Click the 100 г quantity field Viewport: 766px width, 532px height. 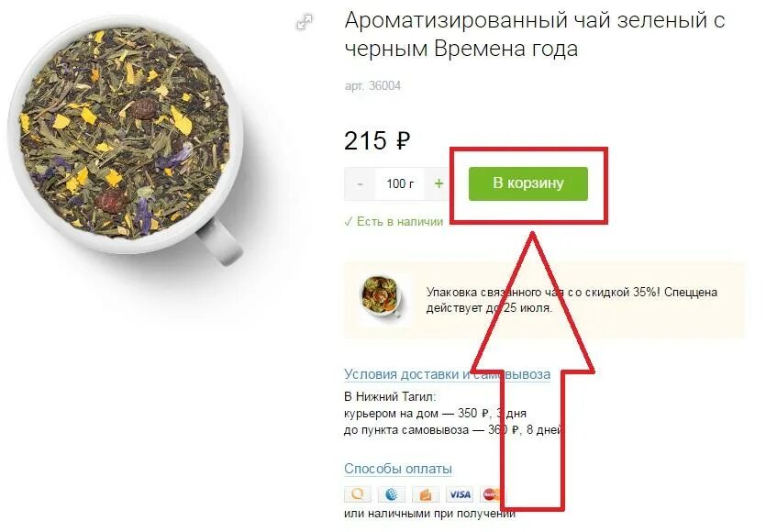[x=400, y=184]
